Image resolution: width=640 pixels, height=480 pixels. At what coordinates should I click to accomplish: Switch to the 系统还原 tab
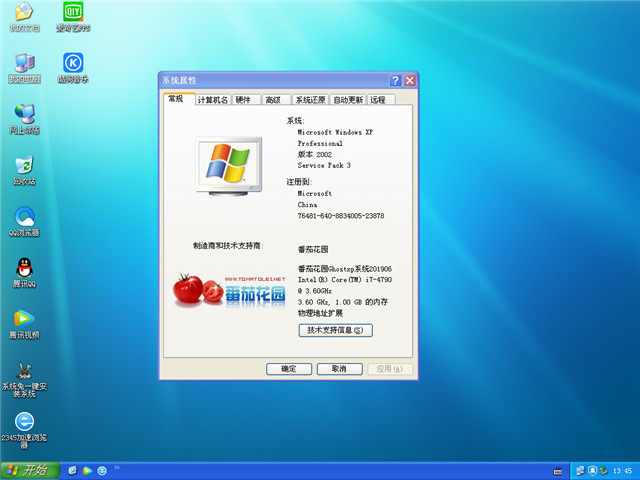[x=310, y=100]
